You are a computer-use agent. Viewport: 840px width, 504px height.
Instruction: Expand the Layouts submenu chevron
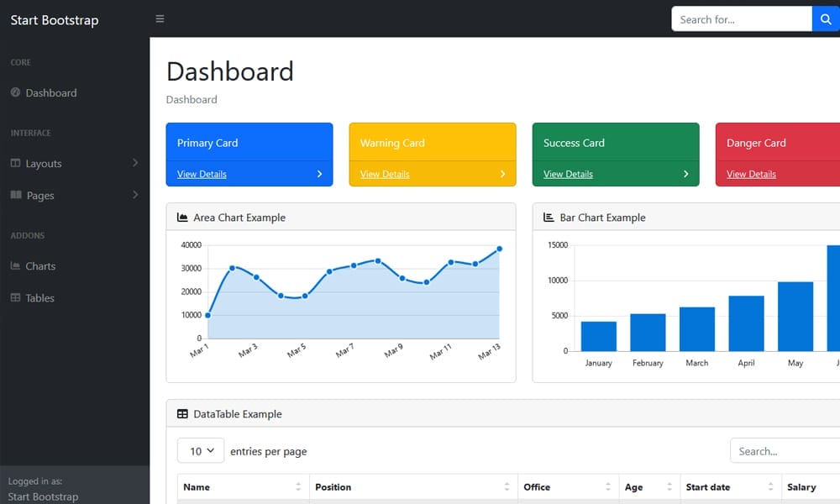135,163
